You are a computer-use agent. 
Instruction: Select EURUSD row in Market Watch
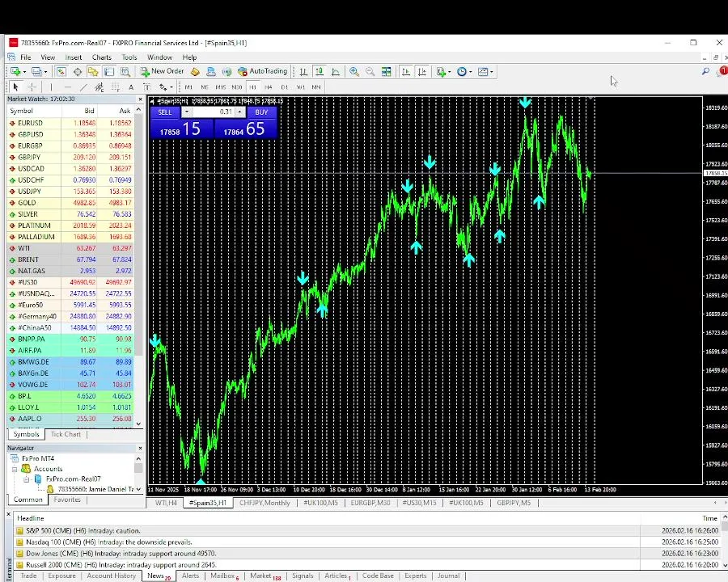click(x=70, y=123)
